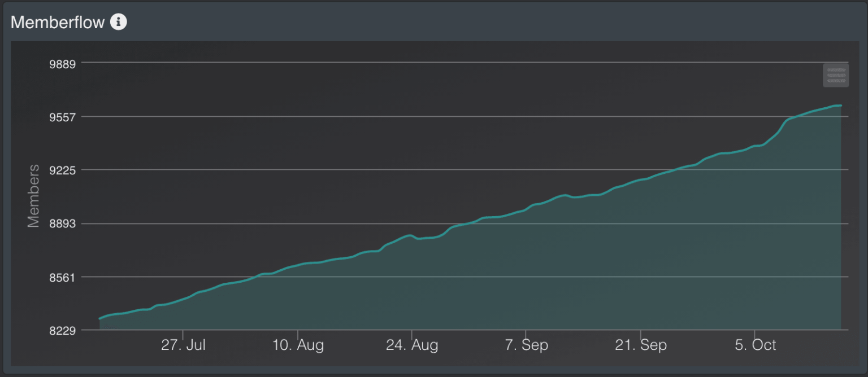Viewport: 868px width, 377px height.
Task: Click the 9557 y-axis label
Action: pos(63,117)
